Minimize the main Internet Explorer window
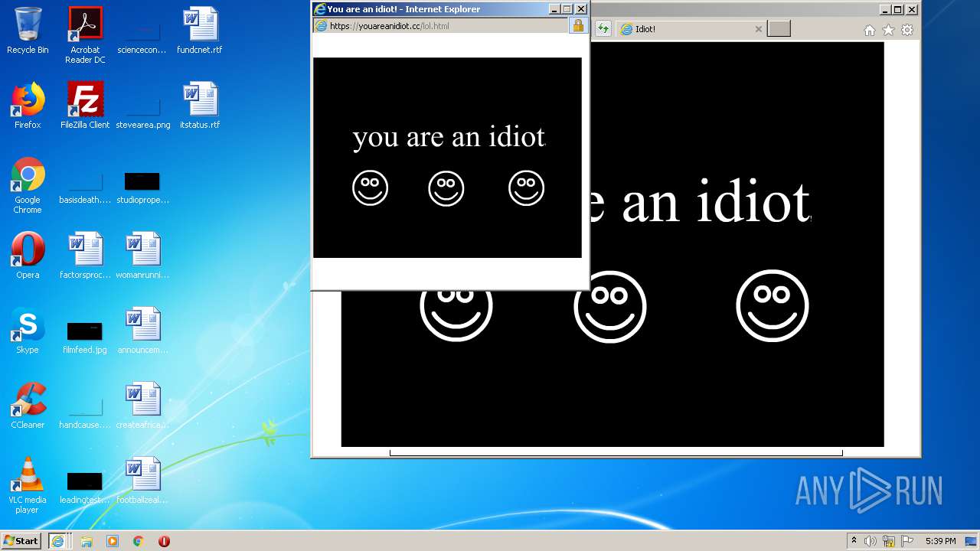Image resolution: width=980 pixels, height=551 pixels. tap(886, 9)
